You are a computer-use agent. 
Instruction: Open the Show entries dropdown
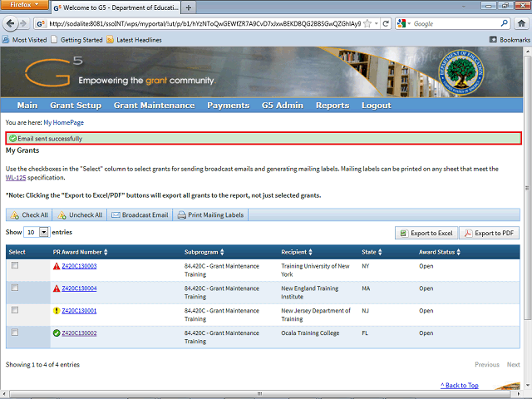pyautogui.click(x=37, y=232)
